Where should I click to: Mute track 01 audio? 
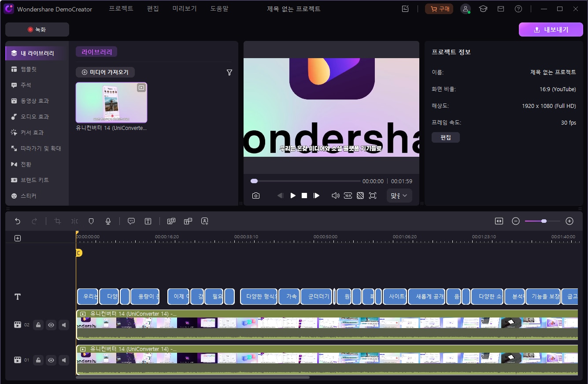(64, 360)
